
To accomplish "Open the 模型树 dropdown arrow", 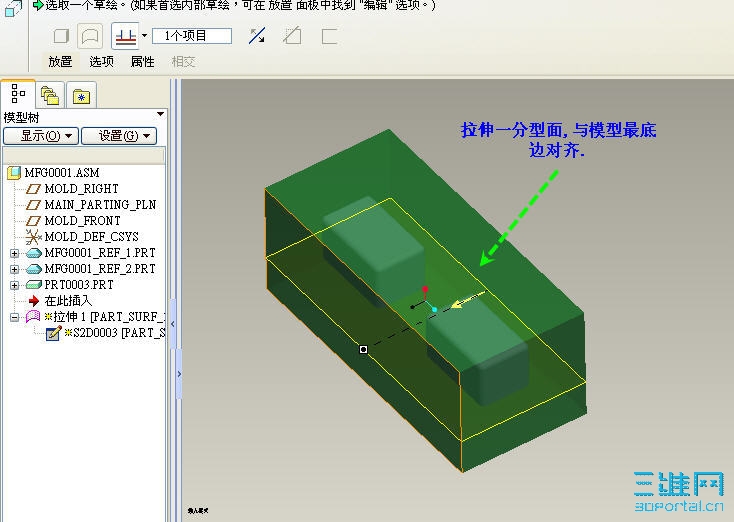I will click(161, 114).
